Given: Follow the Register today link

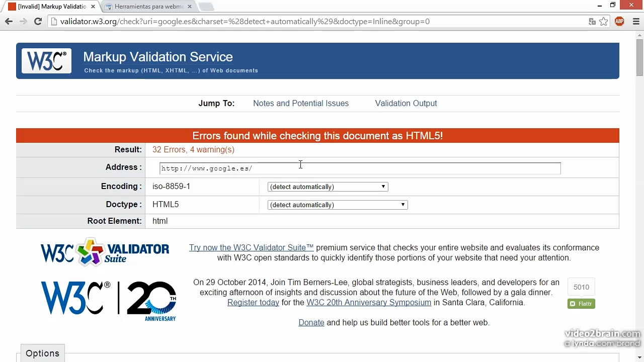Looking at the screenshot, I should (x=253, y=302).
